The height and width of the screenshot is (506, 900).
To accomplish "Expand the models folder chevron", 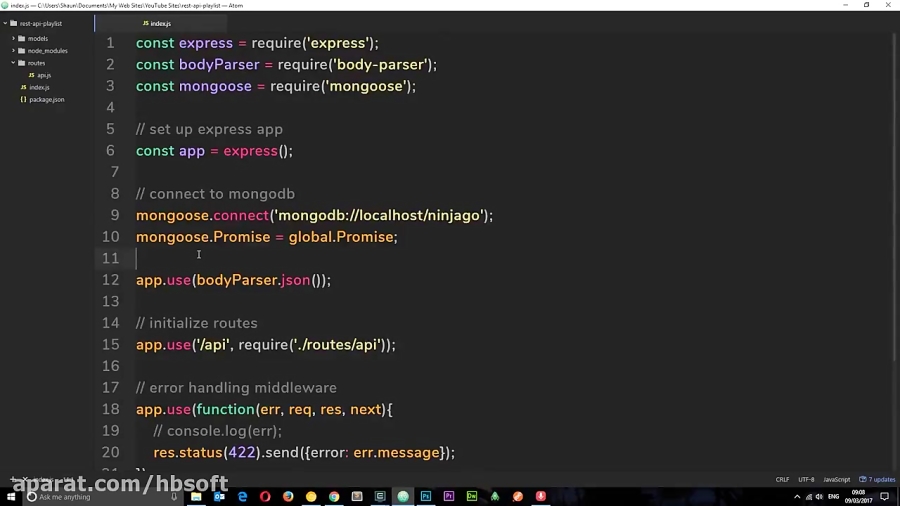I will pyautogui.click(x=13, y=38).
